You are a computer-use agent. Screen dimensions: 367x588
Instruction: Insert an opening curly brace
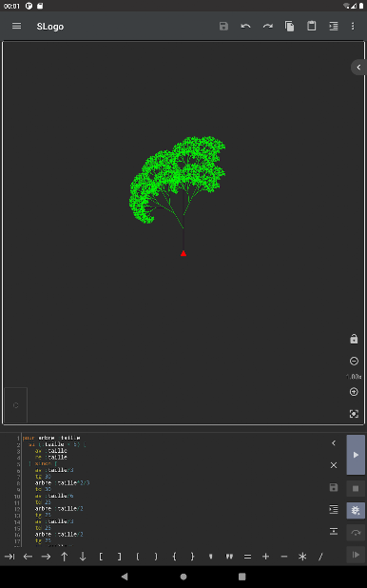pos(174,557)
